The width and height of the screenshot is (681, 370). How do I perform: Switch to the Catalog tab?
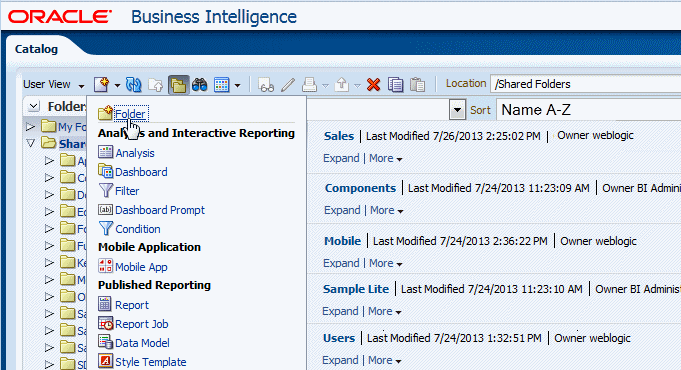[36, 49]
